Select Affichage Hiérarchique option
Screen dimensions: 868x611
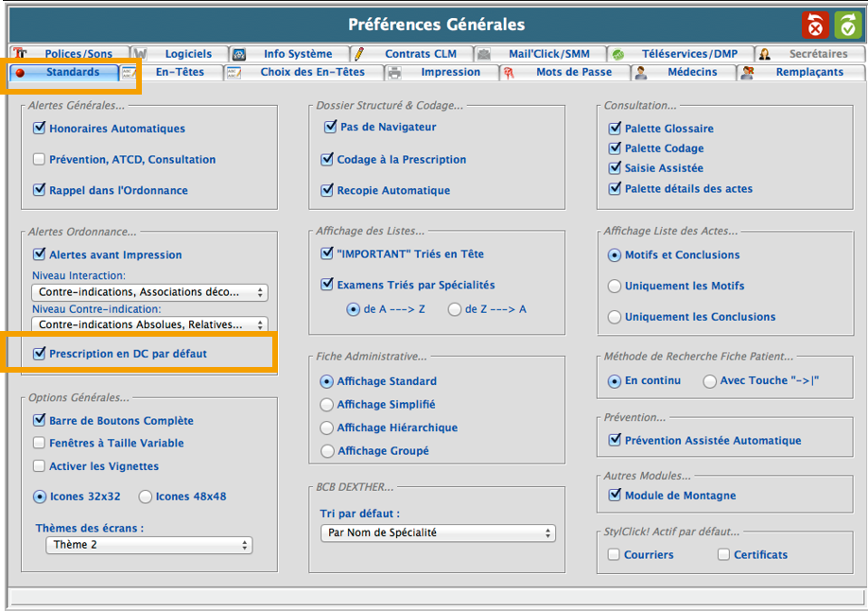pos(327,428)
